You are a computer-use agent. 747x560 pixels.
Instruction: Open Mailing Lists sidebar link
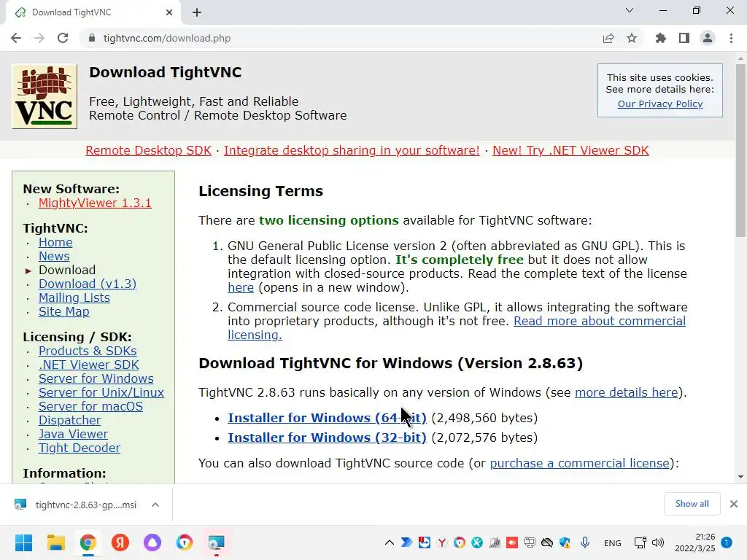pyautogui.click(x=74, y=297)
